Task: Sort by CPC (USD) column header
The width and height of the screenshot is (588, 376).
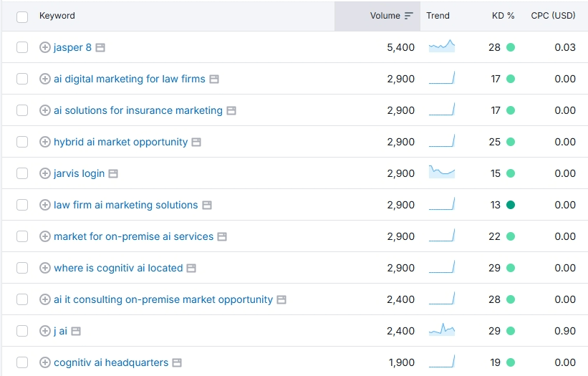Action: (x=553, y=16)
